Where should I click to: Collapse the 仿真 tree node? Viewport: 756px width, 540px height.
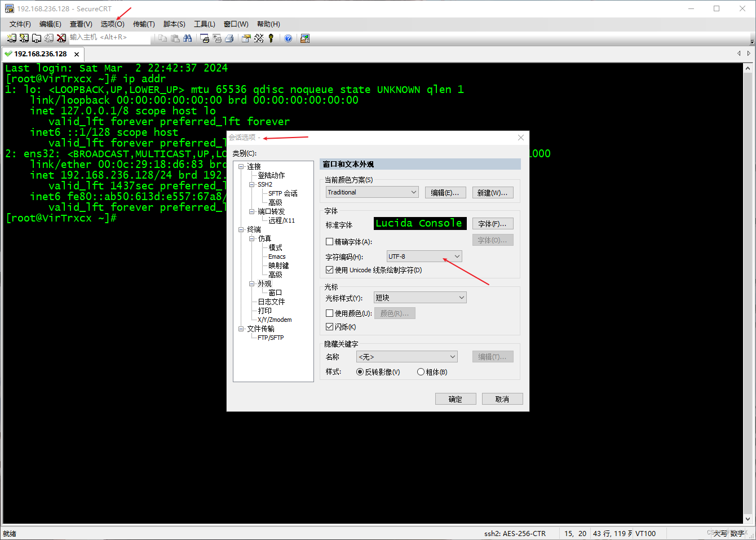click(252, 238)
